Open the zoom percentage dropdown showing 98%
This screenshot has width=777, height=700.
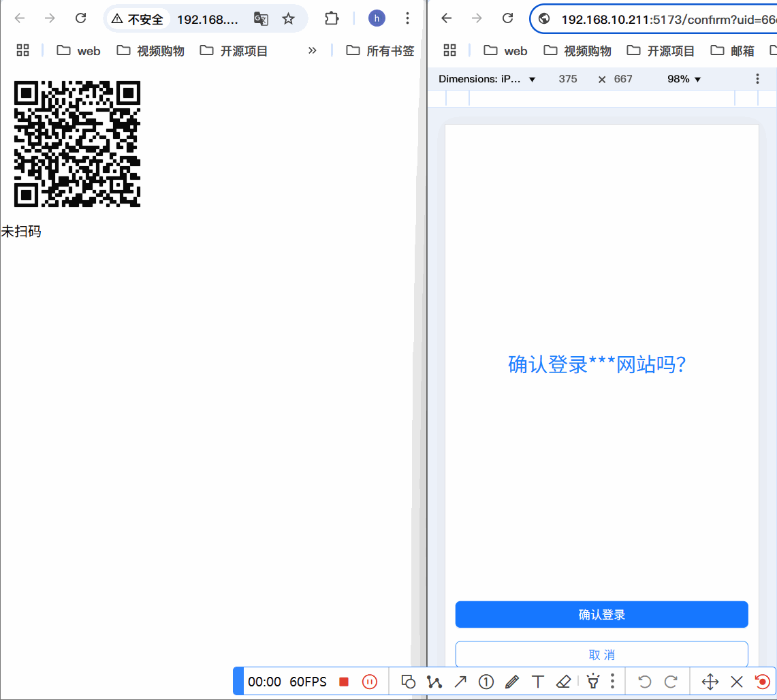coord(684,78)
